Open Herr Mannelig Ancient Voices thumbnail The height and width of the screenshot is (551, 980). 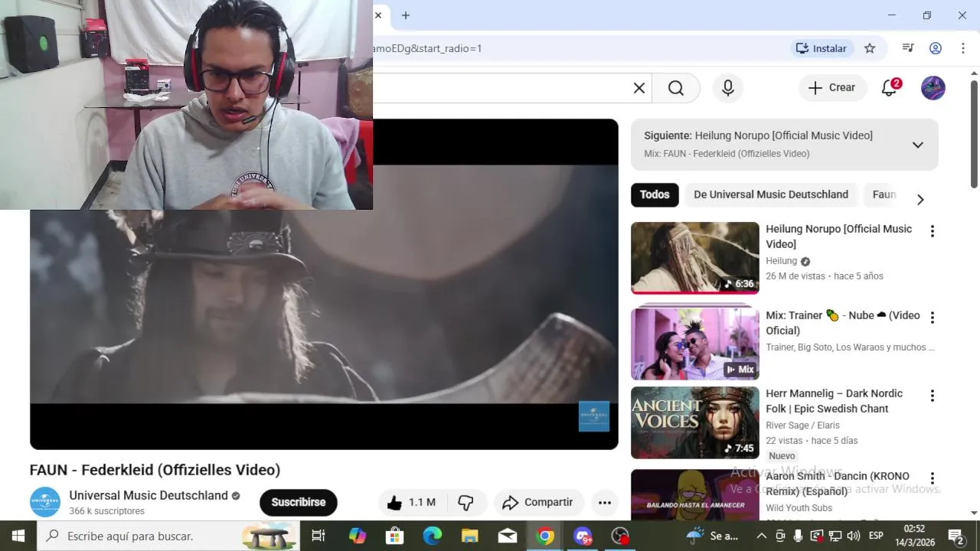(695, 422)
